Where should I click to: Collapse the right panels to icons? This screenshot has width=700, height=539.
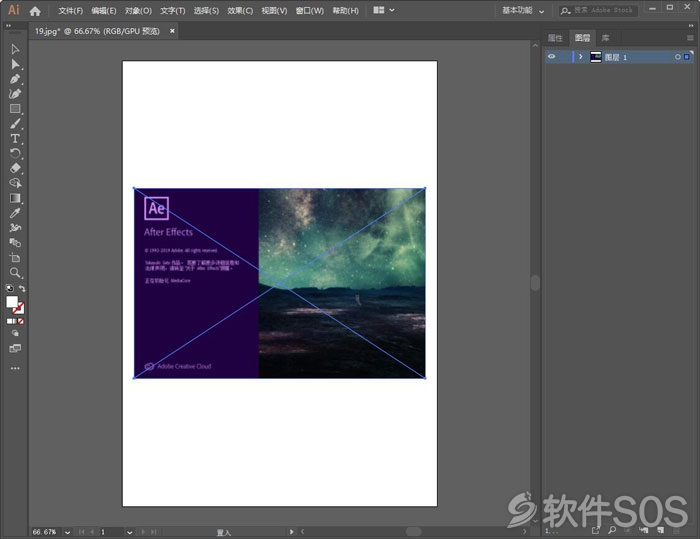691,26
